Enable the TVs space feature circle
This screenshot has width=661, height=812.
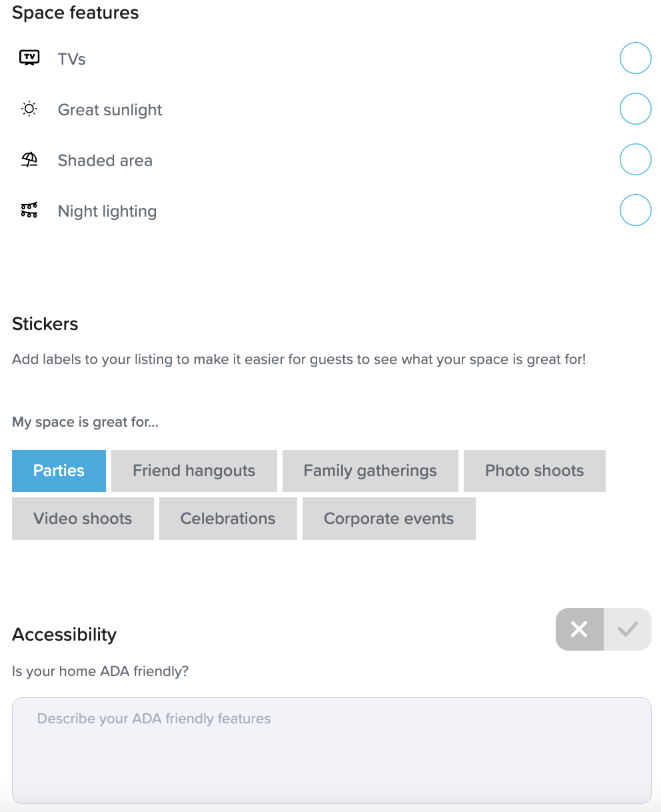[635, 58]
